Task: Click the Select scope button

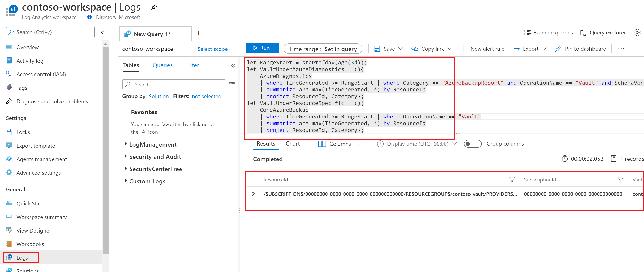Action: tap(213, 49)
